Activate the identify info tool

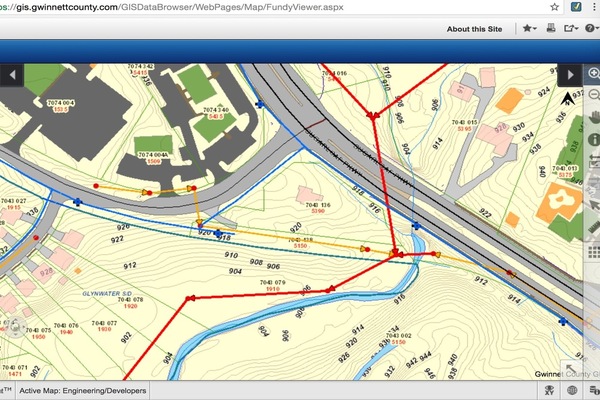pyautogui.click(x=593, y=138)
